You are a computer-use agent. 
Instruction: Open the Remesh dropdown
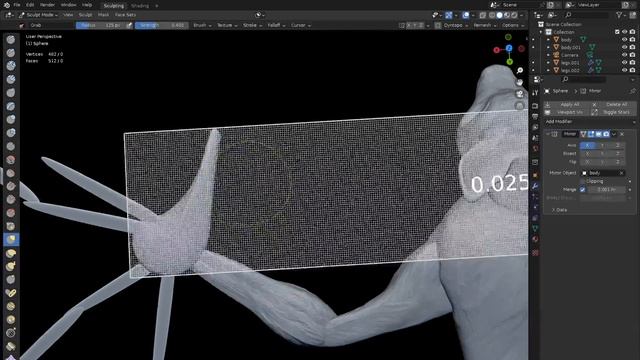pos(484,25)
